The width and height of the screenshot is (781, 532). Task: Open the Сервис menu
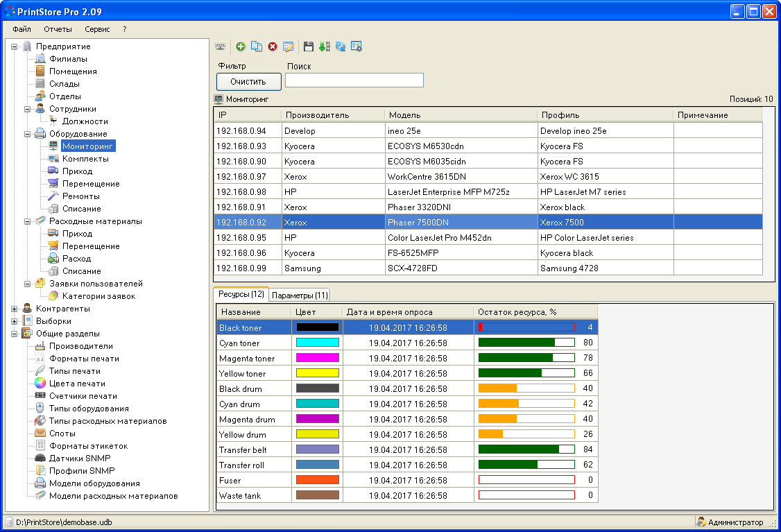coord(97,29)
